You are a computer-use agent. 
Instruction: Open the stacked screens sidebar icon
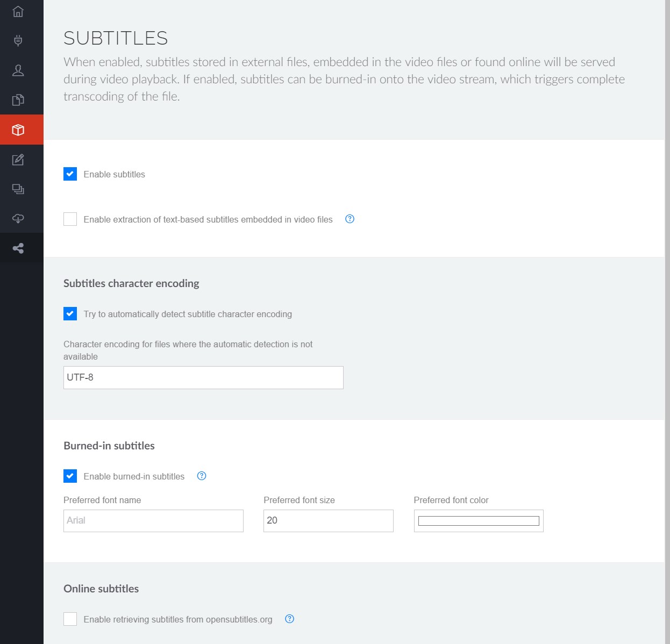(18, 189)
